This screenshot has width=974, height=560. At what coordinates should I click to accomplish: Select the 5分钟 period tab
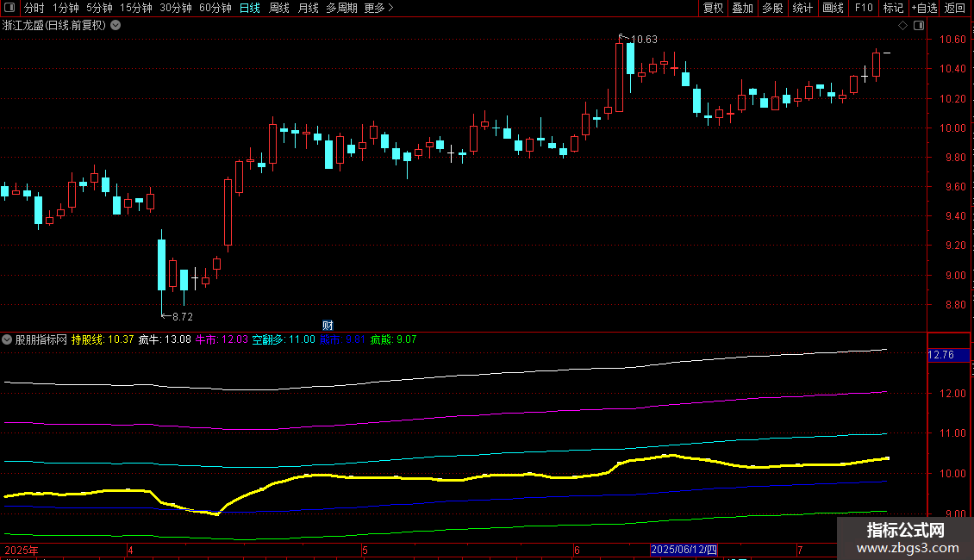pyautogui.click(x=99, y=8)
